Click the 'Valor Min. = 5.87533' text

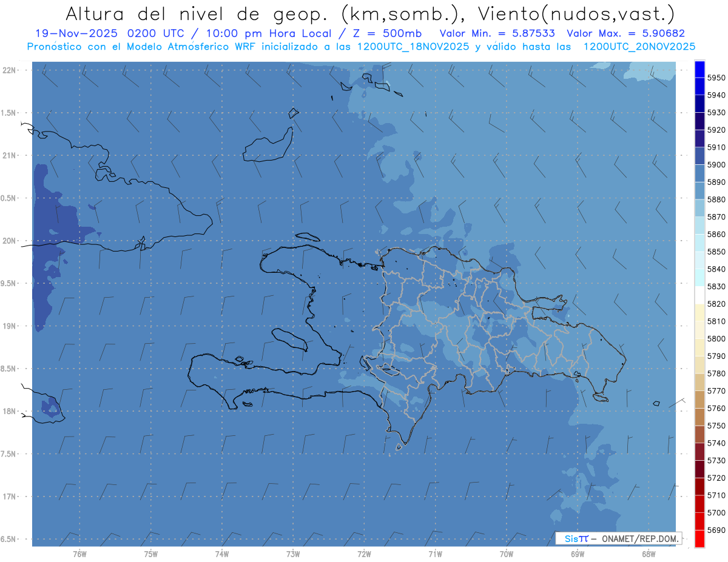[x=497, y=33]
